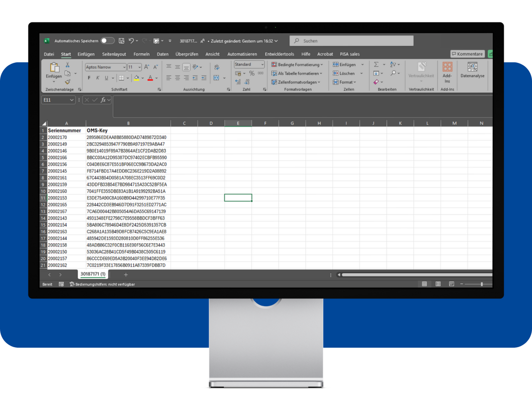Click the Suchen search box
The image size is (532, 410).
(x=352, y=41)
